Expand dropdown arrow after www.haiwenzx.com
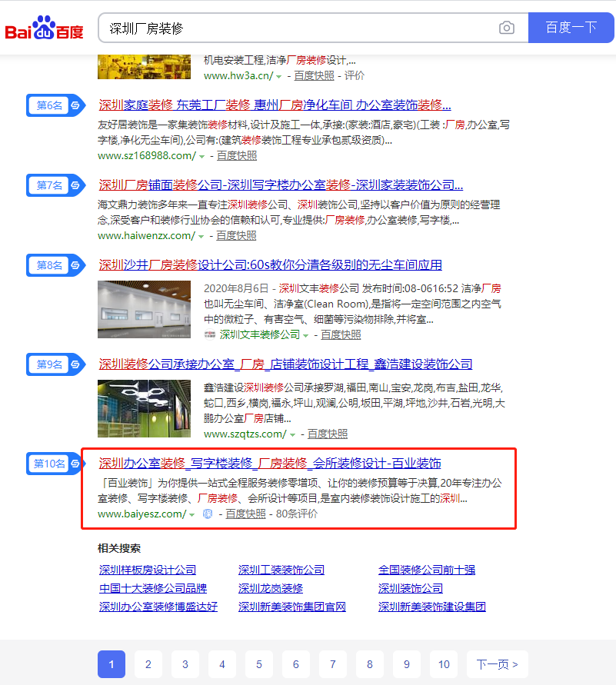616x685 pixels. tap(201, 236)
